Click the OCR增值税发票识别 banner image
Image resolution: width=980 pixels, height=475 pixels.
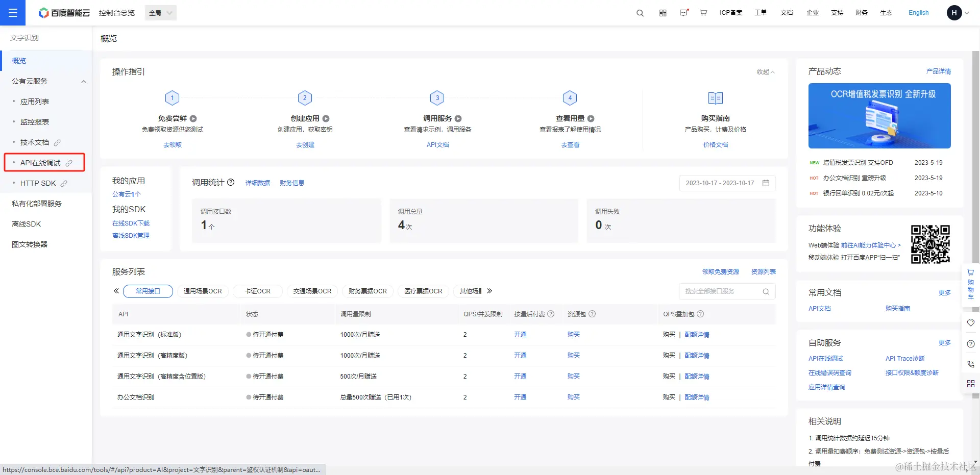[x=879, y=116]
